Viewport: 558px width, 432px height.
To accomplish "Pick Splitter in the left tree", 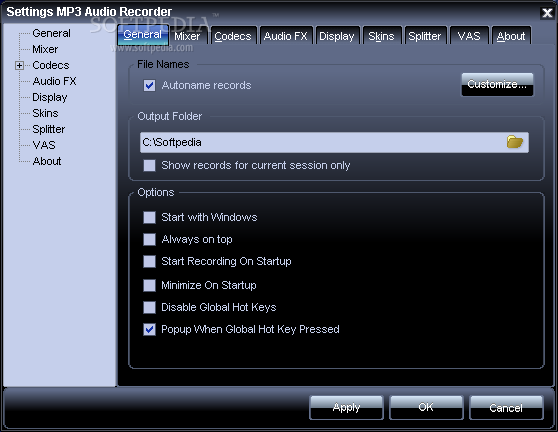I will (x=49, y=129).
